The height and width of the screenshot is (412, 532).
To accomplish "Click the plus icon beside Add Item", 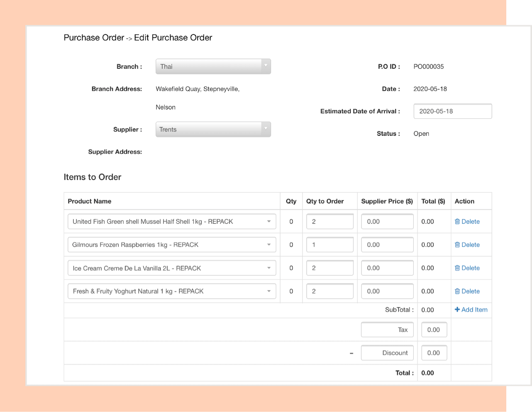I will (457, 310).
